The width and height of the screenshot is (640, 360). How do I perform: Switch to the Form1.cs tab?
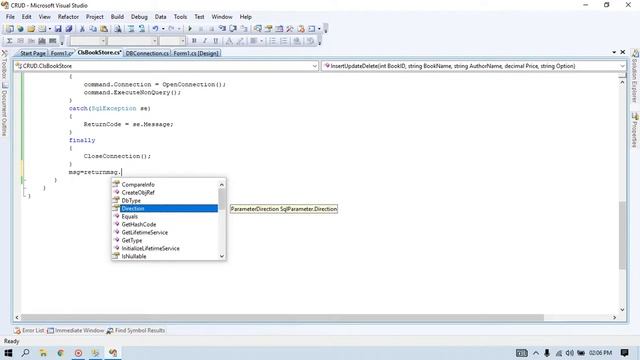[x=61, y=53]
